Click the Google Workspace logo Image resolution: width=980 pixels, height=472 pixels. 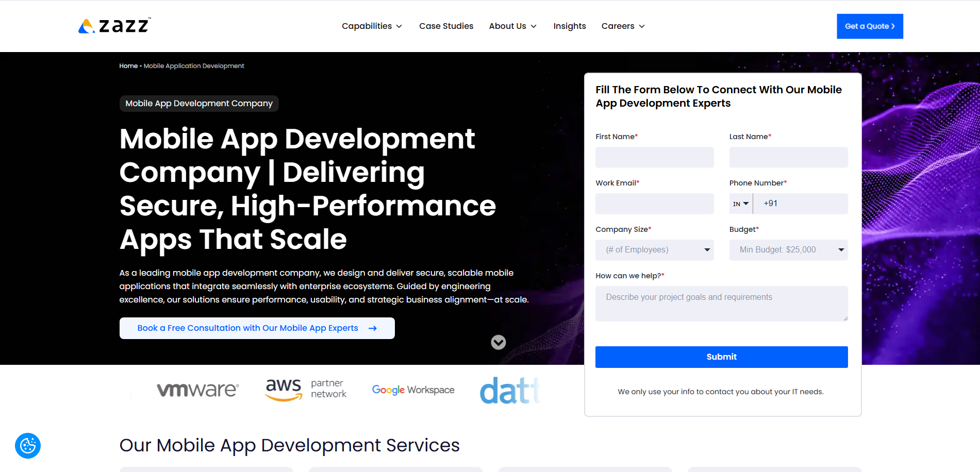click(413, 390)
